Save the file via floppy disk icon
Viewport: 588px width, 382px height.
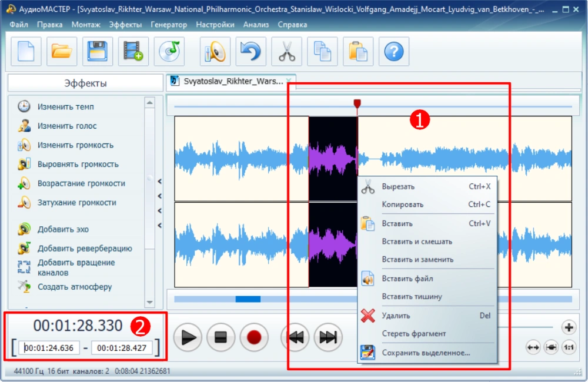(98, 52)
